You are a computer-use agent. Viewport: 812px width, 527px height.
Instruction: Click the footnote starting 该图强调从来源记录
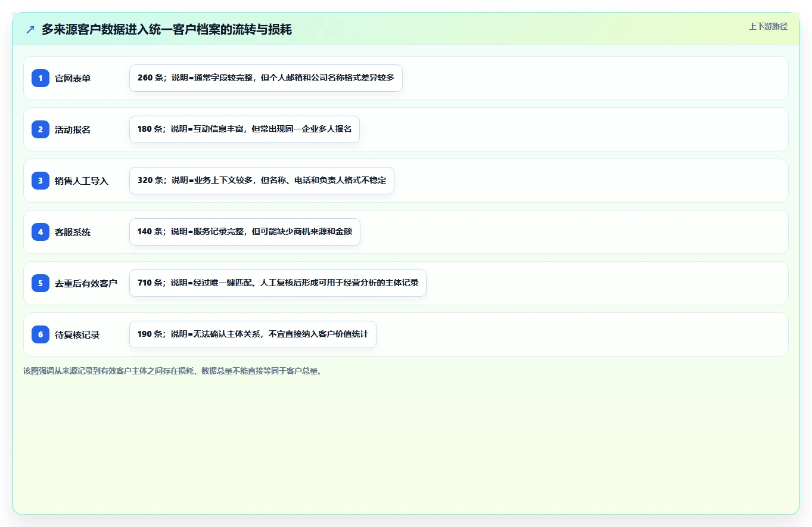[x=174, y=371]
